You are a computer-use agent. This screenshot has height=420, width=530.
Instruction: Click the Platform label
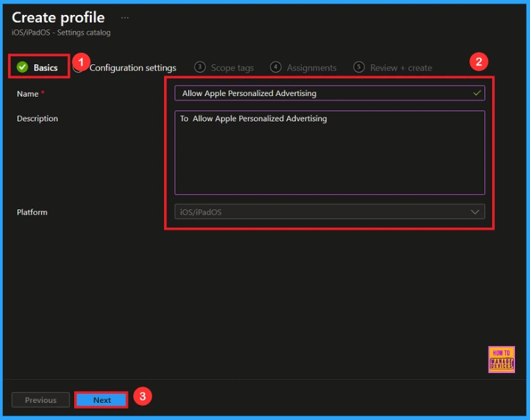[32, 212]
